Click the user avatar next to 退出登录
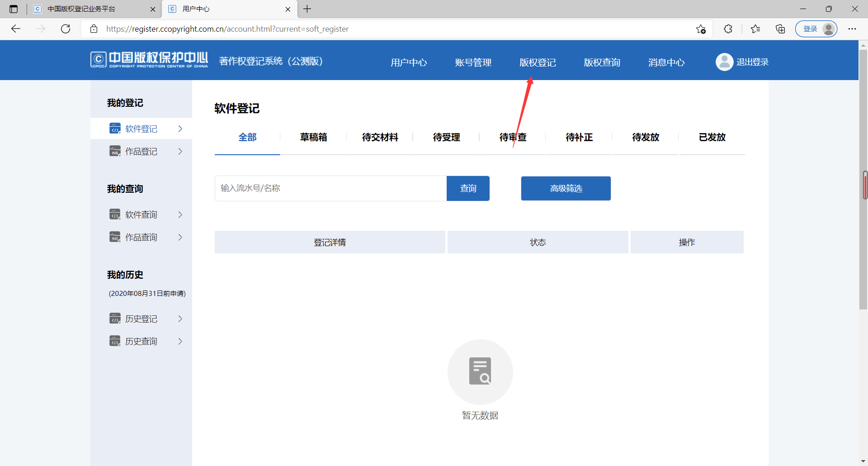868x466 pixels. 724,62
